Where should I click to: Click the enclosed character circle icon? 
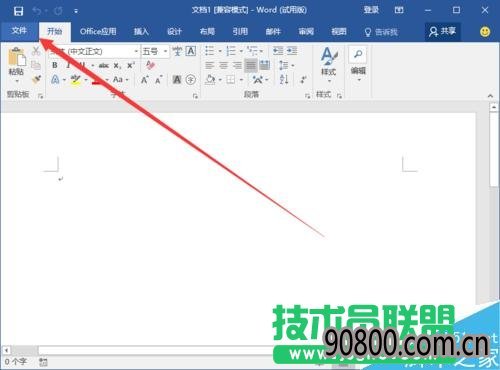(x=190, y=80)
